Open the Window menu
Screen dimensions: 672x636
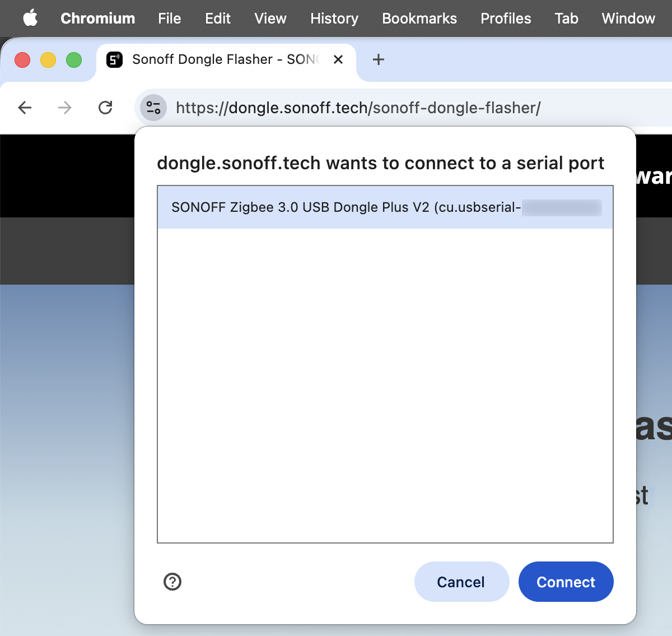628,18
